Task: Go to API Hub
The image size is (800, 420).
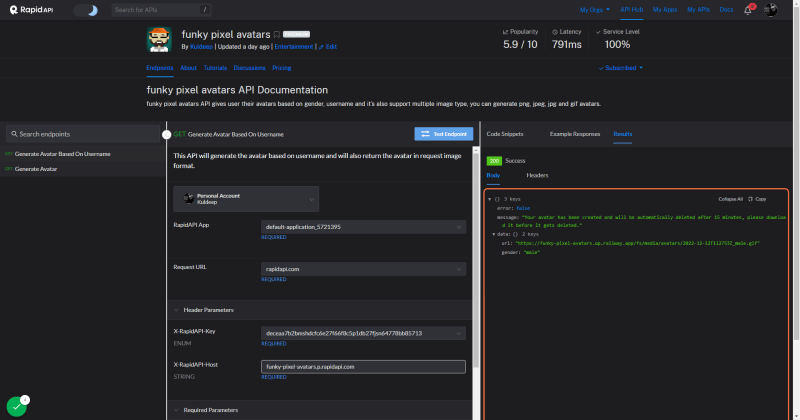Action: tap(631, 10)
